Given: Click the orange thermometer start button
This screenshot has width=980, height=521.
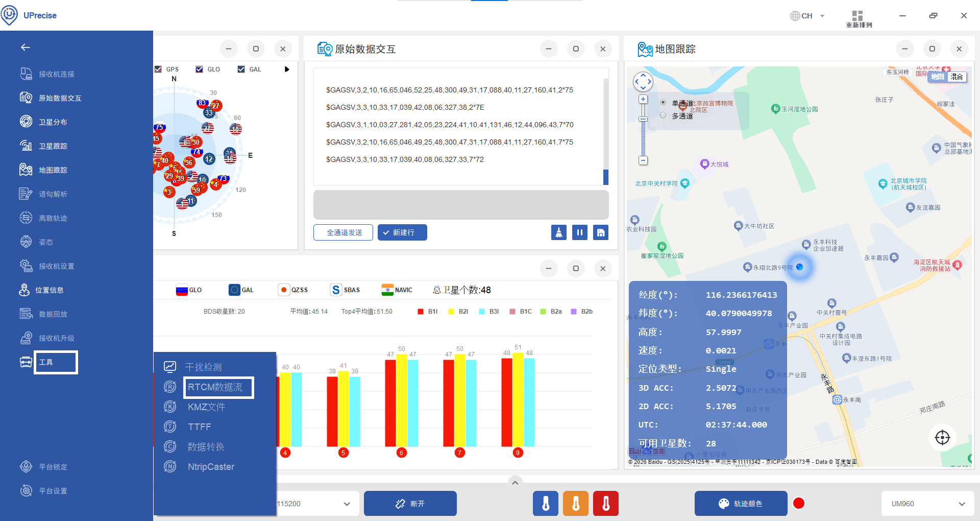Looking at the screenshot, I should pos(576,504).
